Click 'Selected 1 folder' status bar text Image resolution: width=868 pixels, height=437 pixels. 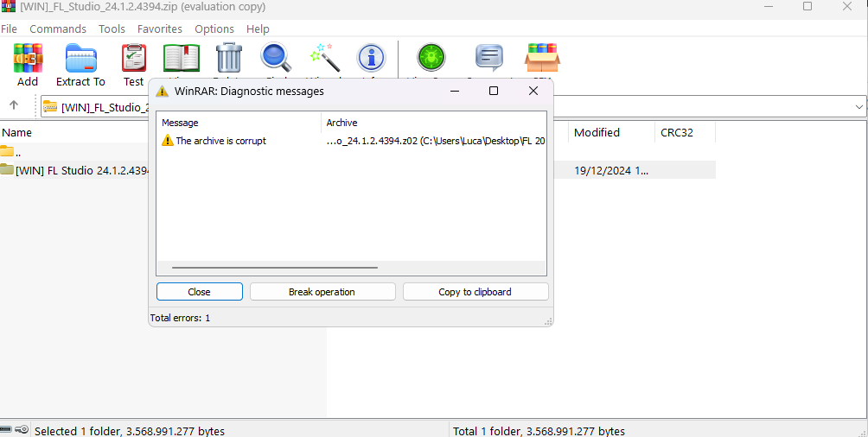click(x=130, y=431)
